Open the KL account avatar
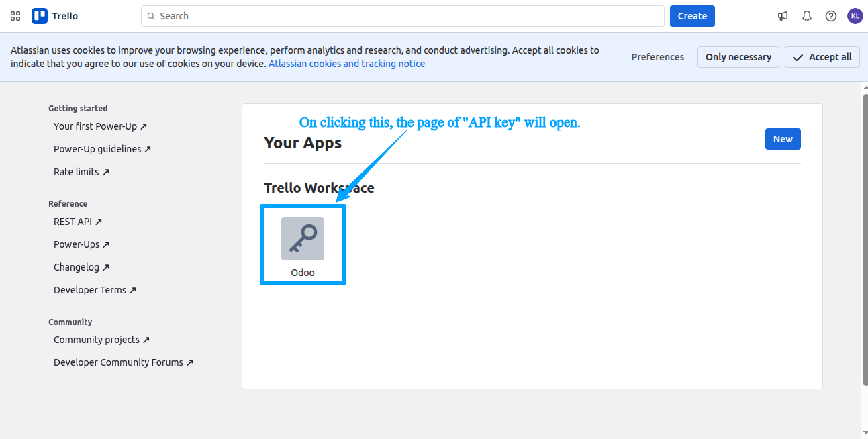 click(x=855, y=16)
